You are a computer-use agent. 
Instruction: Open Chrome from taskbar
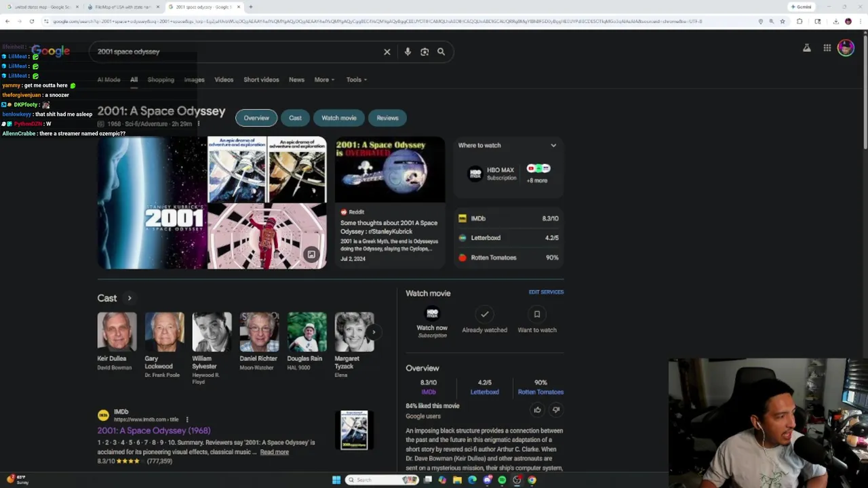(532, 480)
